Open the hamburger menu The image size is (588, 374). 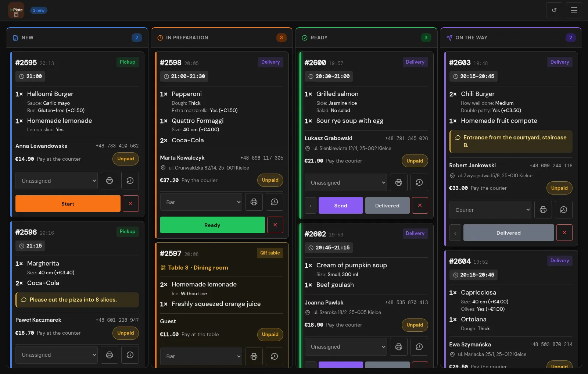point(574,10)
